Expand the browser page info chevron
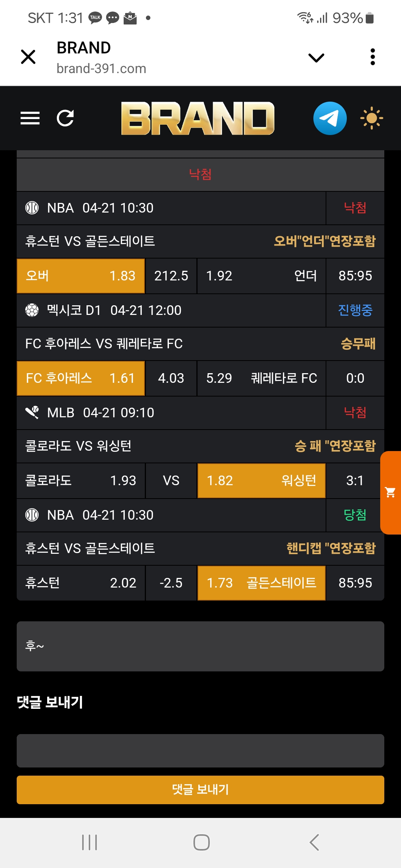401x868 pixels. click(316, 57)
